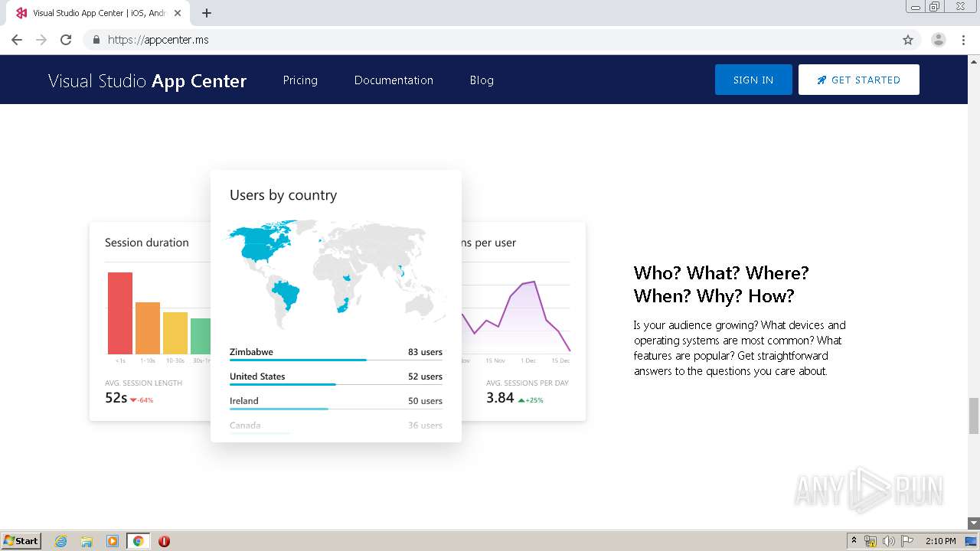Screen dimensions: 980x551
Task: Go to the Blog page
Action: 482,80
